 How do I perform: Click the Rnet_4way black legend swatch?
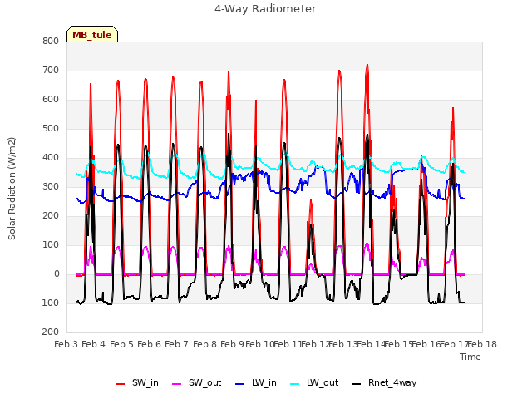point(357,384)
